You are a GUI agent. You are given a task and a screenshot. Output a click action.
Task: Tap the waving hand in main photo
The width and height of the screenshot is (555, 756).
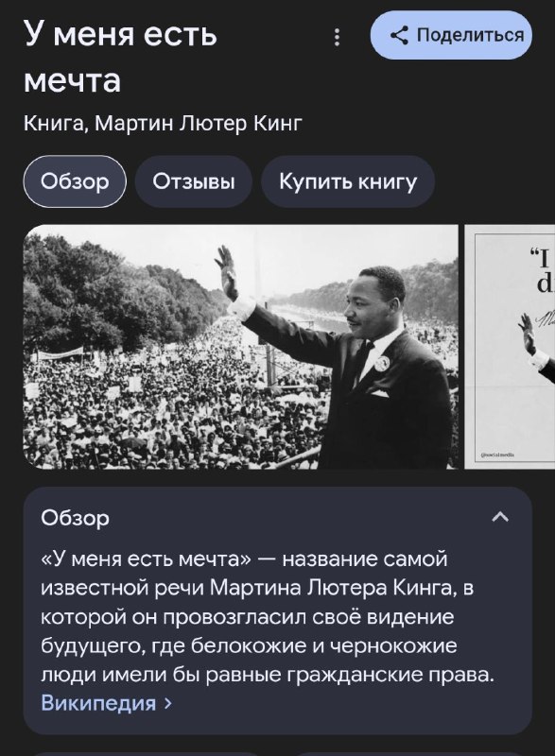click(x=226, y=271)
